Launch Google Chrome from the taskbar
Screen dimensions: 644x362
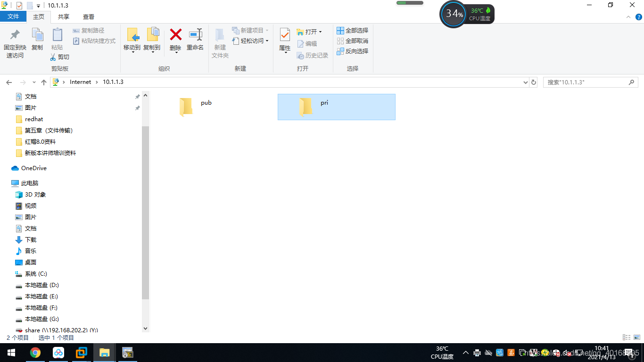click(35, 353)
